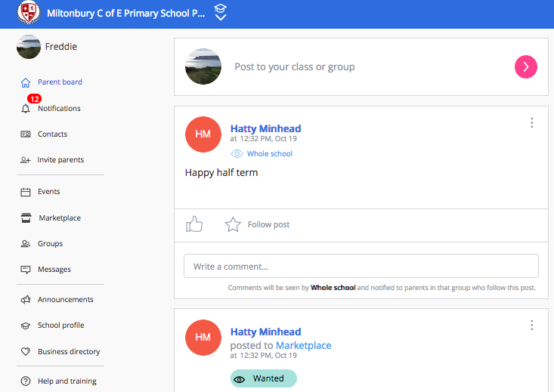This screenshot has height=392, width=554.
Task: Open the Events calendar icon
Action: click(26, 192)
